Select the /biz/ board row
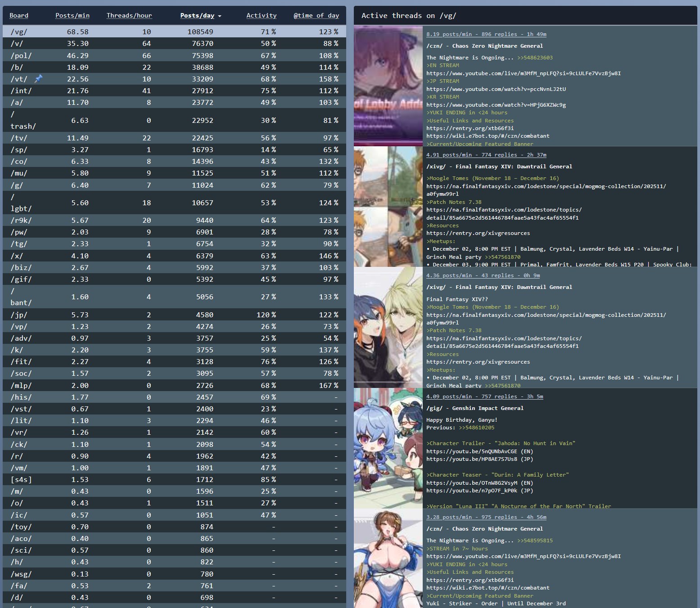 (174, 267)
